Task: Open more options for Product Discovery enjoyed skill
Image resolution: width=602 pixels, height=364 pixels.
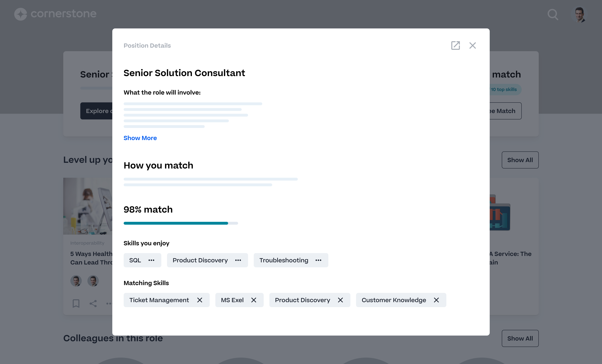Action: 238,260
